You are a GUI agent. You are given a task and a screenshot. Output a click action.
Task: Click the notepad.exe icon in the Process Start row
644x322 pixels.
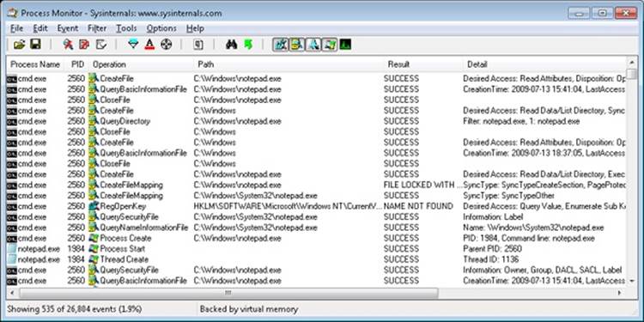[x=12, y=249]
